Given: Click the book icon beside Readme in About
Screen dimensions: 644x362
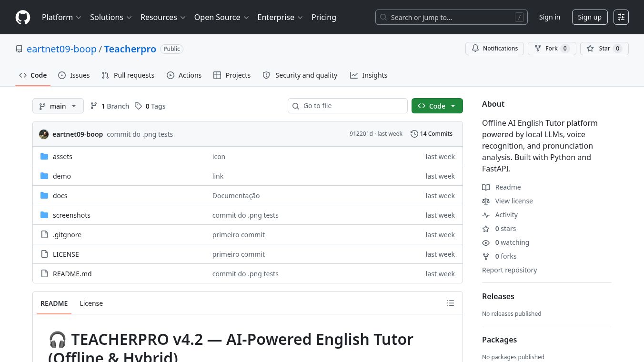Looking at the screenshot, I should click(486, 187).
